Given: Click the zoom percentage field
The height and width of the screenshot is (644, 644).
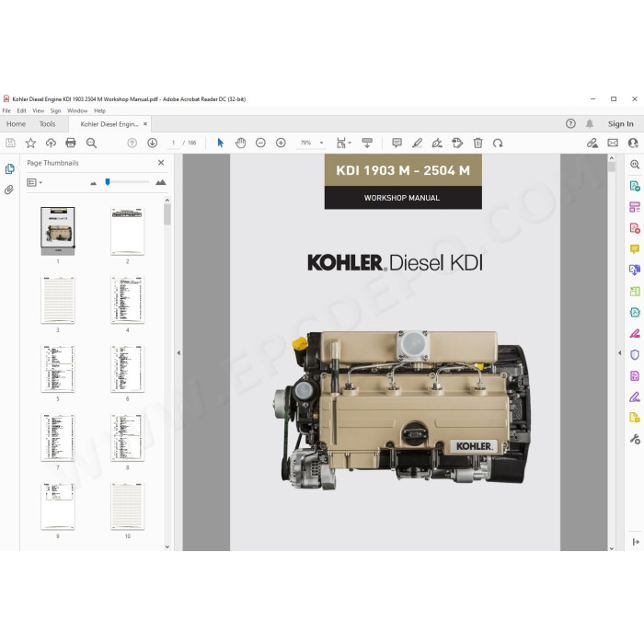Looking at the screenshot, I should 305,143.
